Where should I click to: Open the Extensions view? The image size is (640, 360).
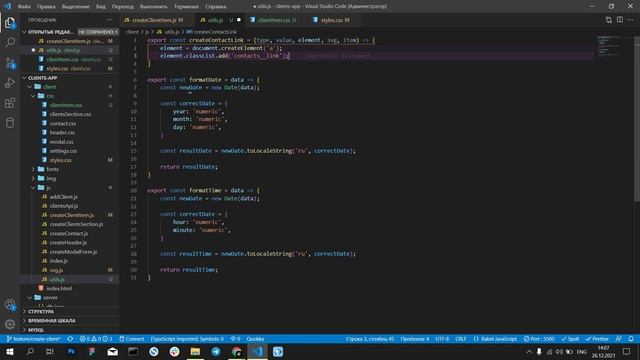click(x=10, y=103)
